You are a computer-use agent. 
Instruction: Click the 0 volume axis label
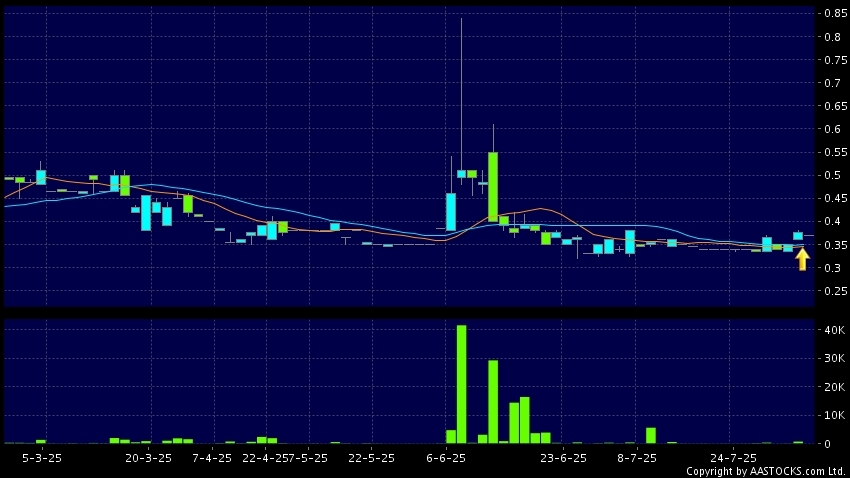pos(827,444)
